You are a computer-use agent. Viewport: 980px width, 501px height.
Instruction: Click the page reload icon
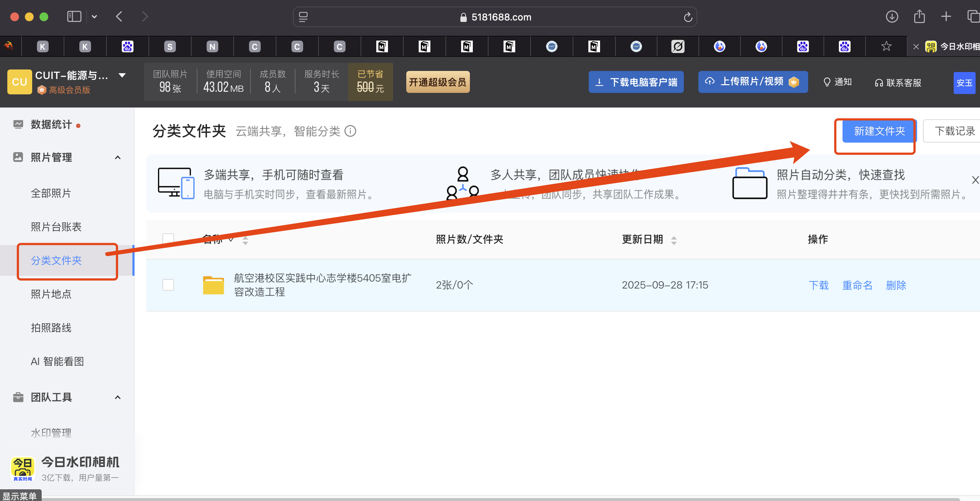(x=687, y=17)
